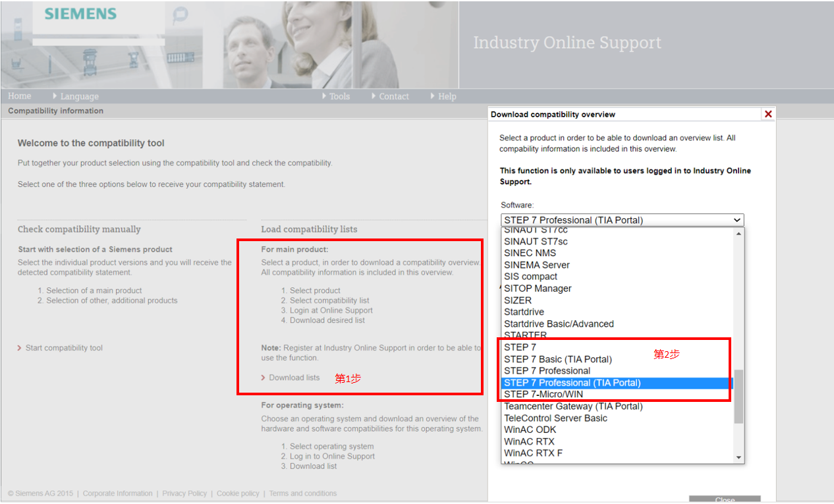Open Corporate Information footer link
Image resolution: width=834 pixels, height=504 pixels.
[x=117, y=493]
